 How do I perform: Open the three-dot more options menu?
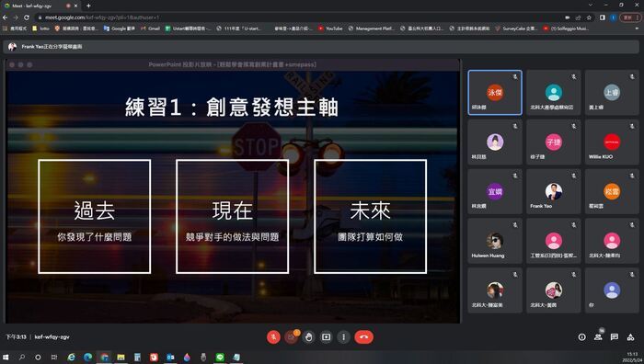(x=344, y=337)
